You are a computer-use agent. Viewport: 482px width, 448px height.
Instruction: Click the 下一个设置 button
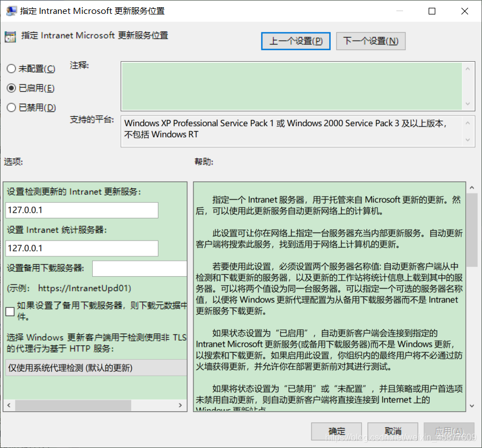[370, 41]
